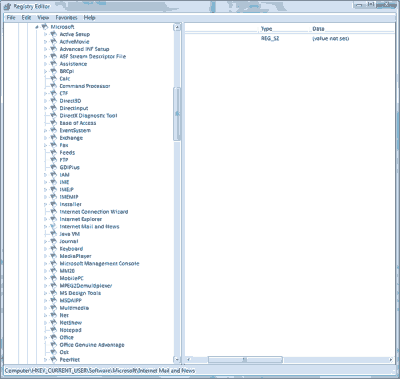Click values pane scroll right arrow
Screen dimensions: 400x379
click(x=391, y=360)
